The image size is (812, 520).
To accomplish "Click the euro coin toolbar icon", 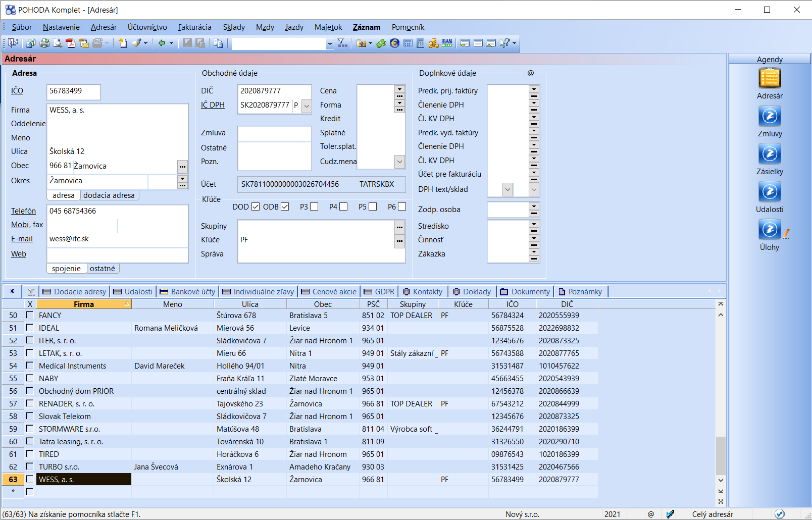I will [394, 43].
